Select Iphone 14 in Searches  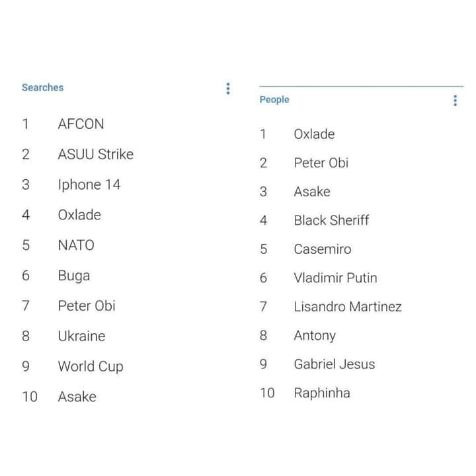coord(89,184)
